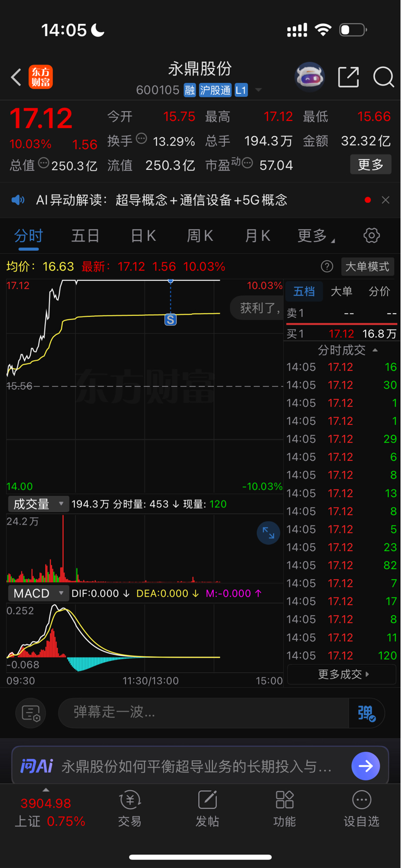Switch to 分时 chart tab
This screenshot has width=401, height=868.
click(x=29, y=236)
